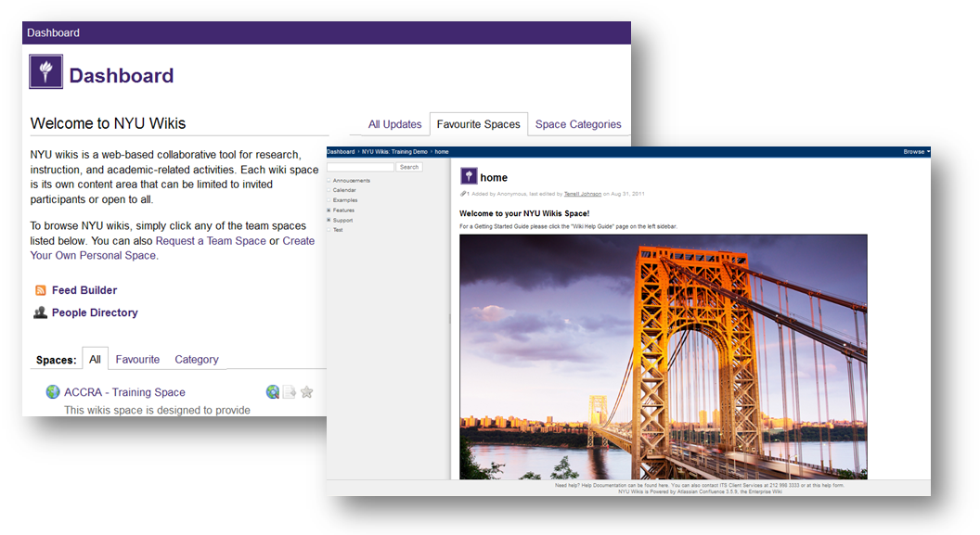Click globe icon left of ACCRA Training Space

(53, 392)
